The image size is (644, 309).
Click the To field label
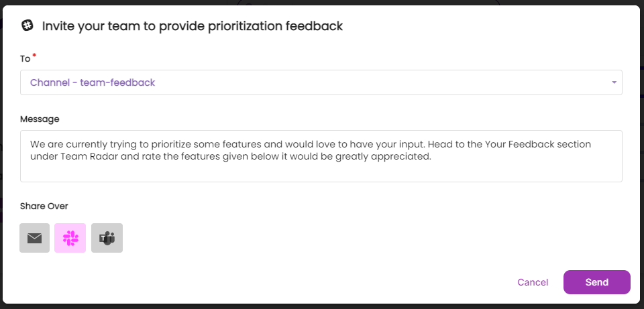25,59
